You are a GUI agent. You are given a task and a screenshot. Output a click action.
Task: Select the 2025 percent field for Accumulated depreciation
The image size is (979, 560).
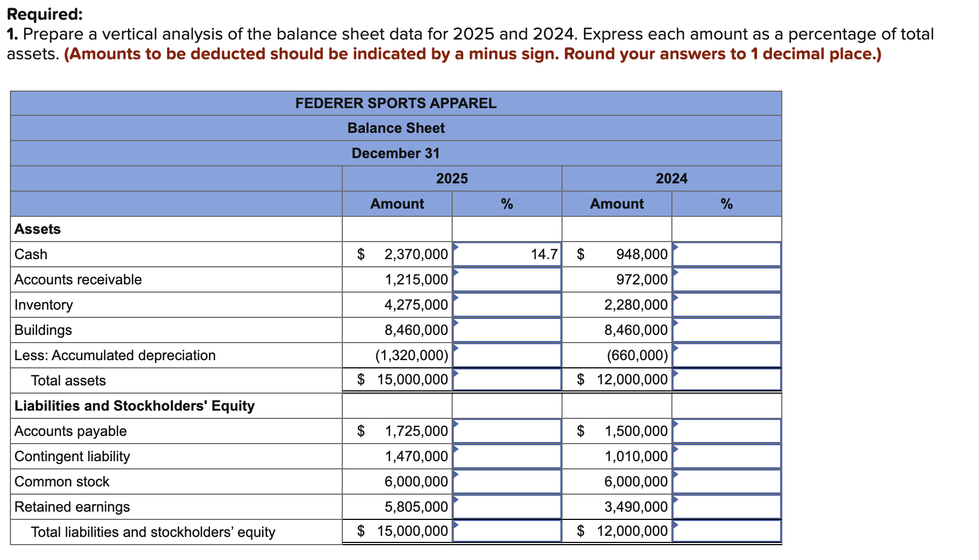point(507,355)
